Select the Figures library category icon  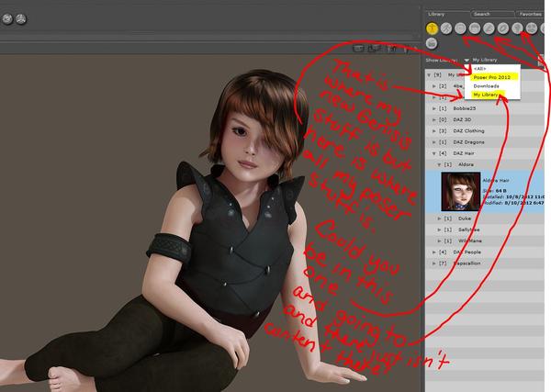click(x=432, y=28)
